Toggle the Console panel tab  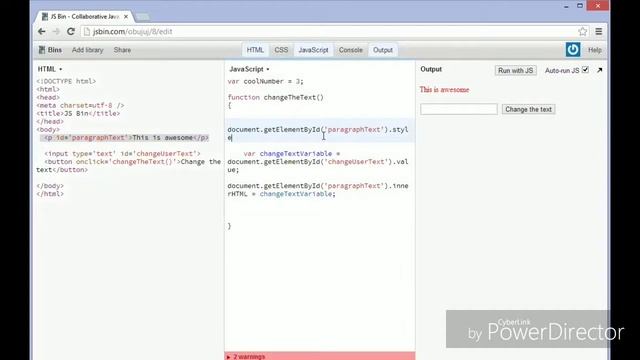(x=351, y=50)
